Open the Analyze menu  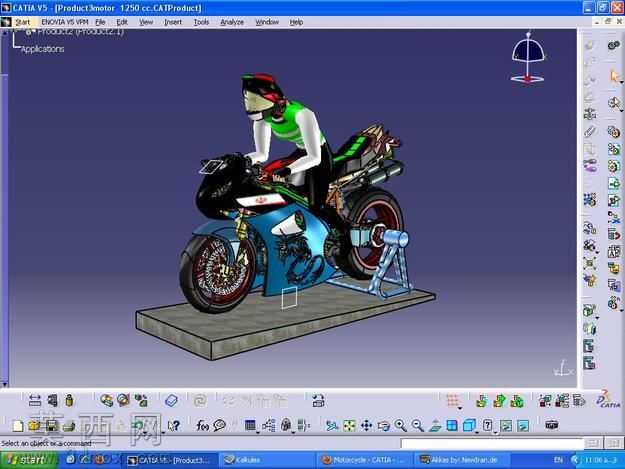pos(232,22)
